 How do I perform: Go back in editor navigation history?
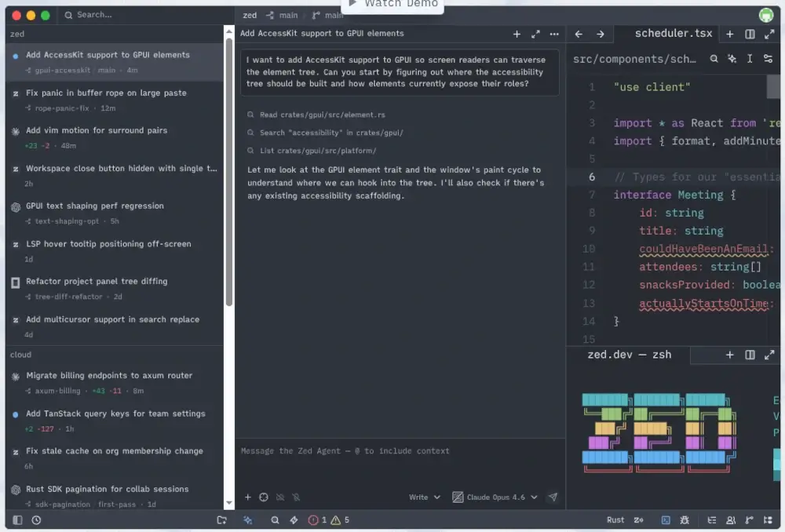point(579,34)
